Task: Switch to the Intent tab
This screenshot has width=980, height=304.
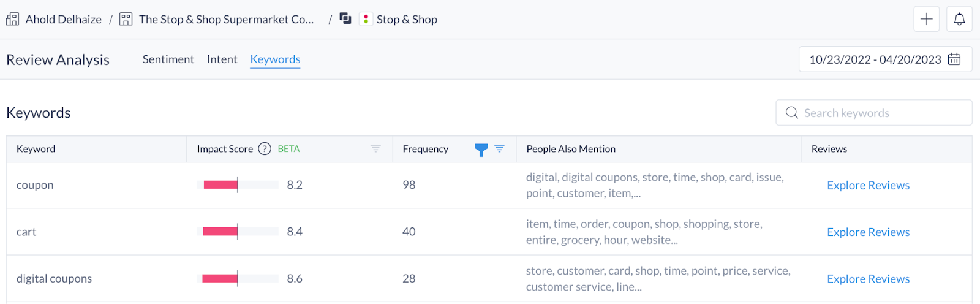Action: pyautogui.click(x=222, y=59)
